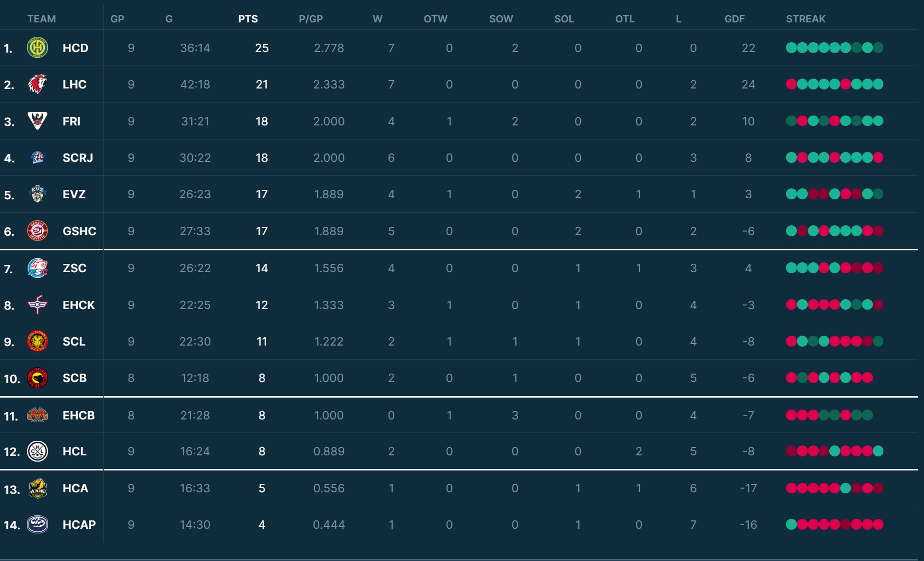Click the STREAK column header
Viewport: 924px width, 561px height.
(806, 19)
